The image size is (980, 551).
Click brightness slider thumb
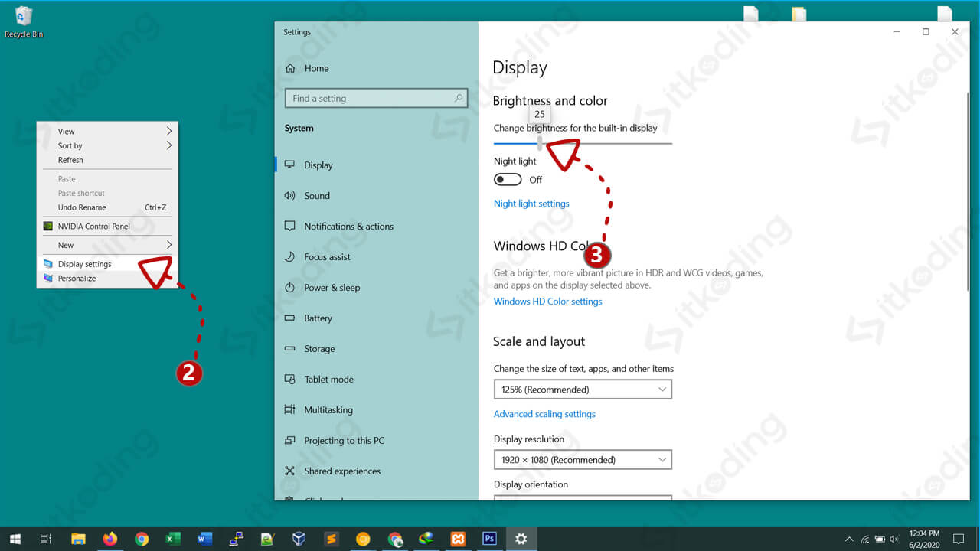tap(540, 143)
